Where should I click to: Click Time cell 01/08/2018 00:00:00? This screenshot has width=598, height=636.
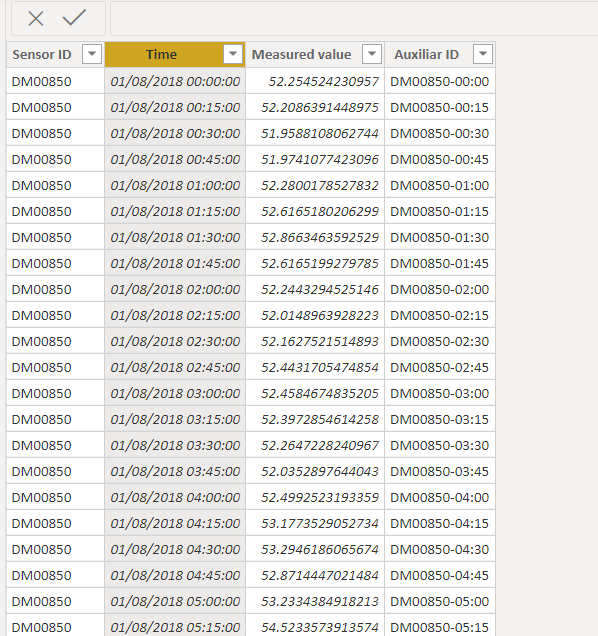pos(175,81)
